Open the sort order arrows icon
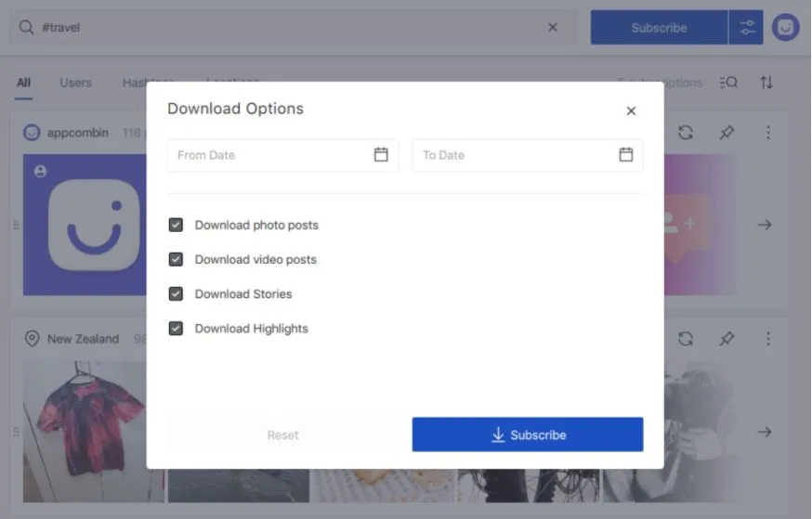This screenshot has width=812, height=519. (766, 83)
